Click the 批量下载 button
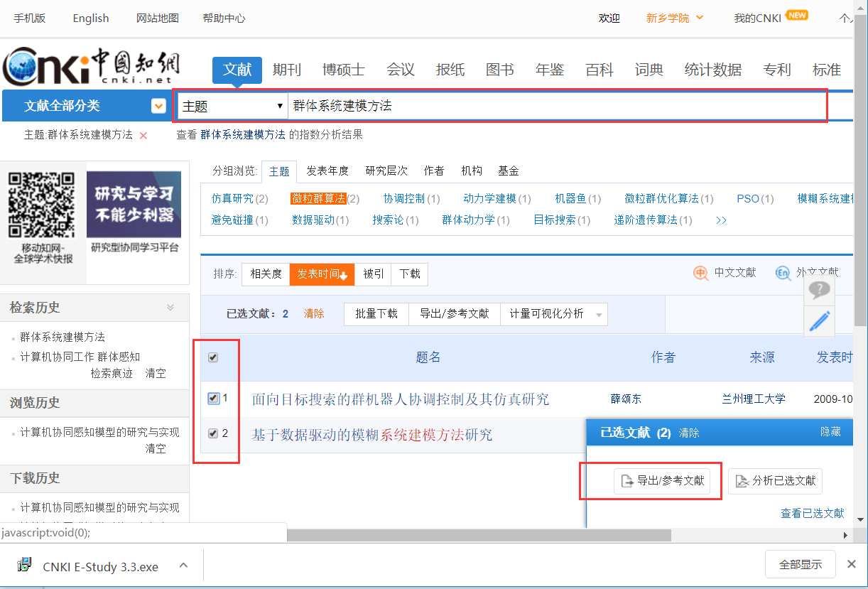 point(376,313)
